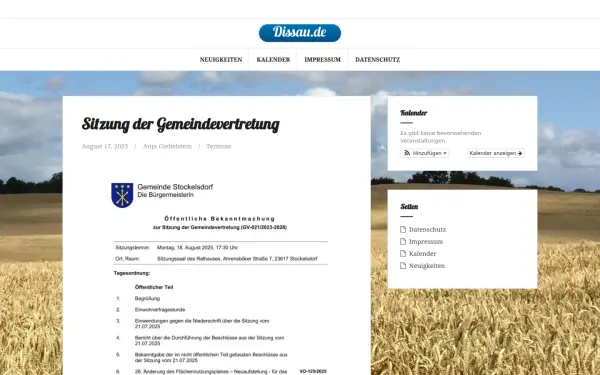Click the Sitzungssaal des Rathauses address text

(237, 259)
